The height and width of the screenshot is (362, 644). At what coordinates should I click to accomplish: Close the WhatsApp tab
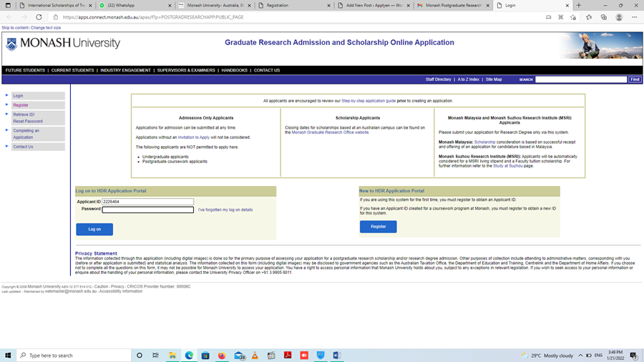(x=170, y=5)
